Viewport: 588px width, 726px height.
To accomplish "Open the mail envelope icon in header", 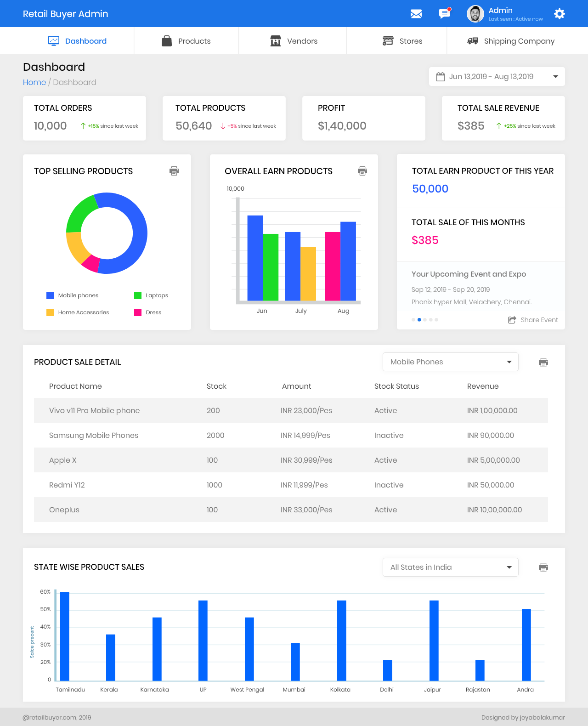I will [x=416, y=14].
